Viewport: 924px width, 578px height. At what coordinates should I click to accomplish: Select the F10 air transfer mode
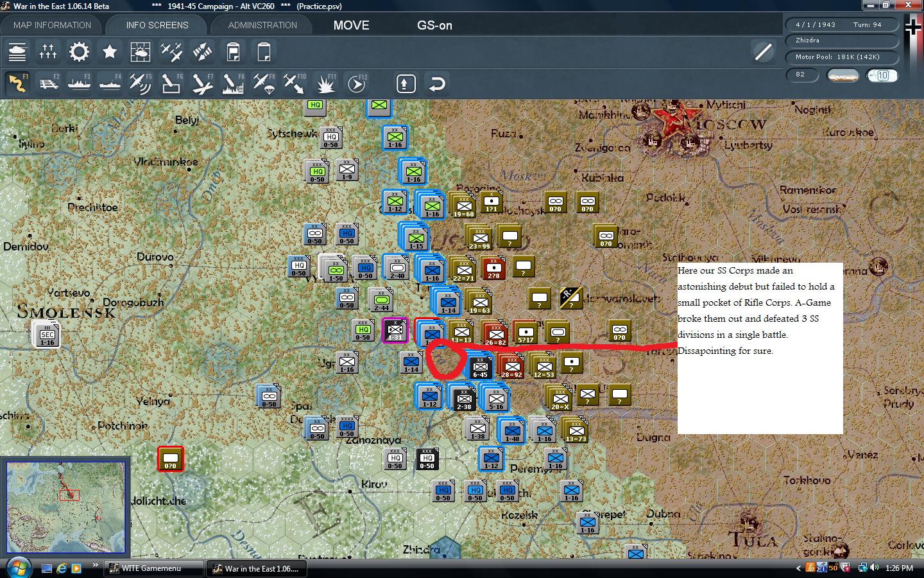coord(295,83)
